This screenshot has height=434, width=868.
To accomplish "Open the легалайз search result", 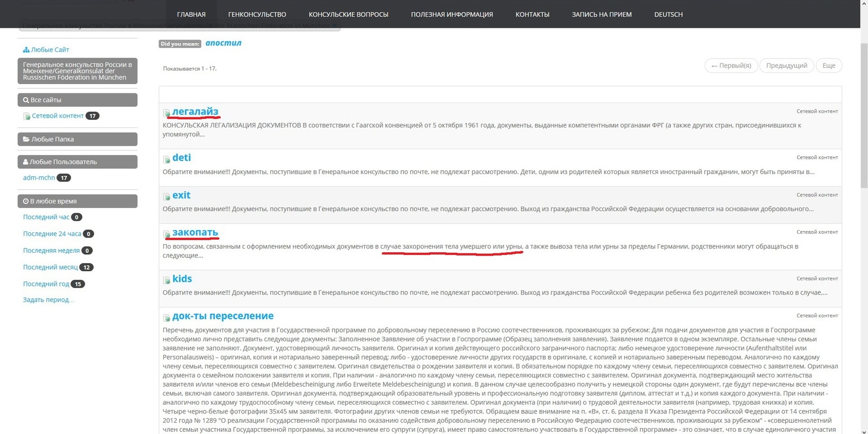I will point(195,111).
